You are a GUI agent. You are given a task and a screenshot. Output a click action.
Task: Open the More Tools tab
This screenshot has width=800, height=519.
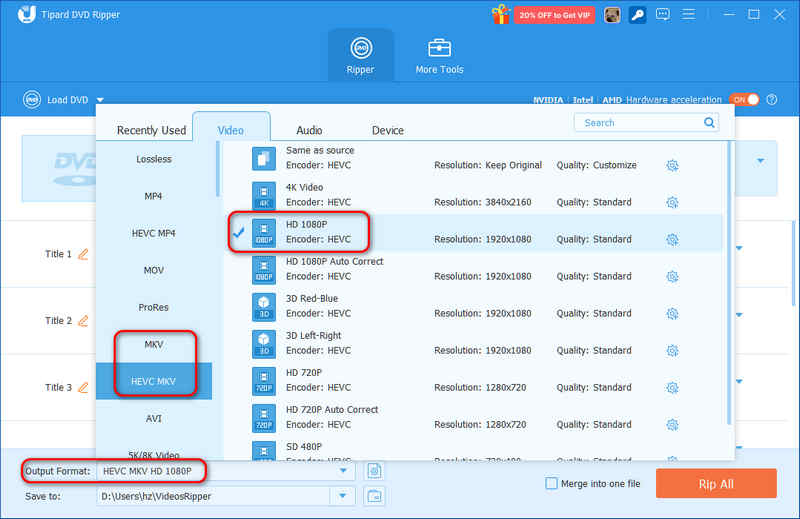pyautogui.click(x=439, y=56)
